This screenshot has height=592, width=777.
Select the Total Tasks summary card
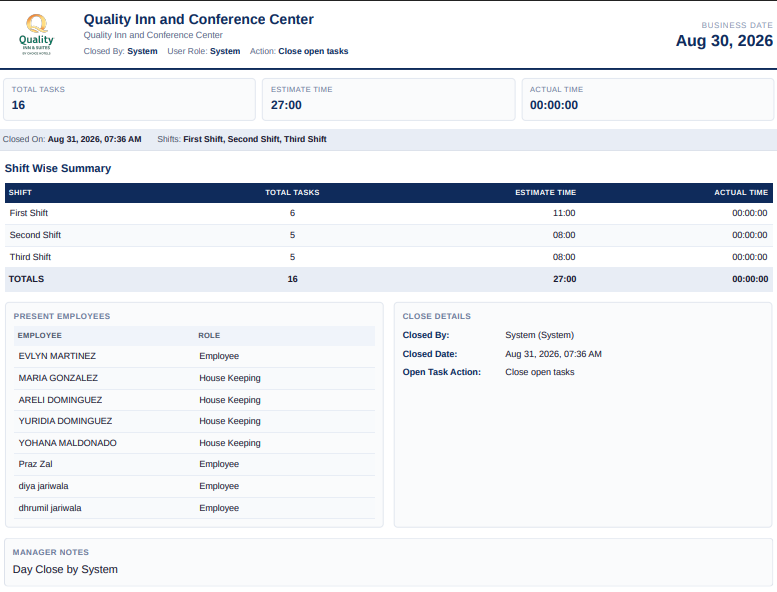pos(129,99)
